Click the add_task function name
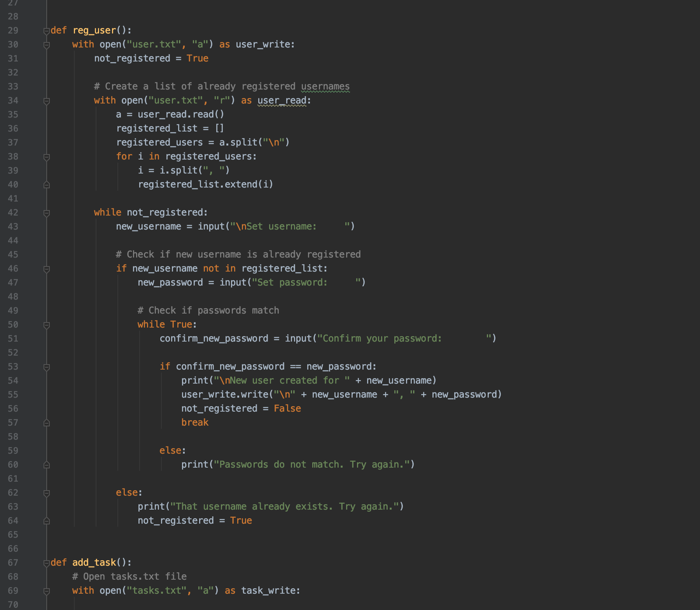Screen dimensions: 700x610 click(94, 563)
